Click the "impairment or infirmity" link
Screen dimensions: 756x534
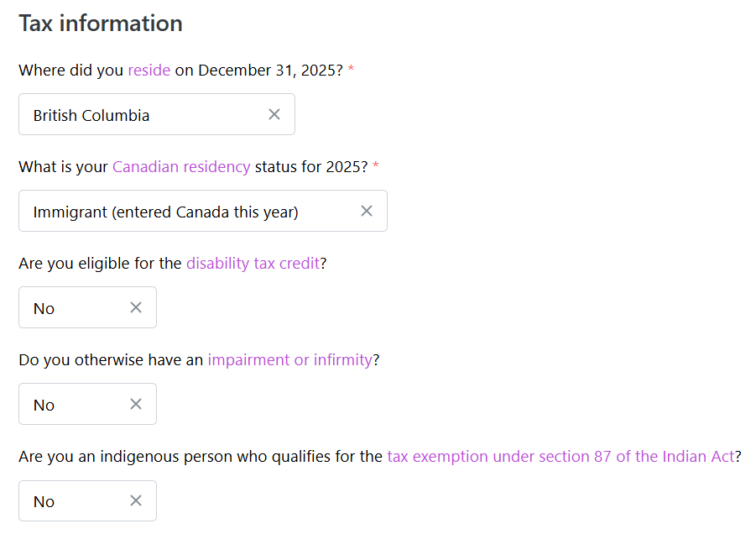click(x=289, y=360)
